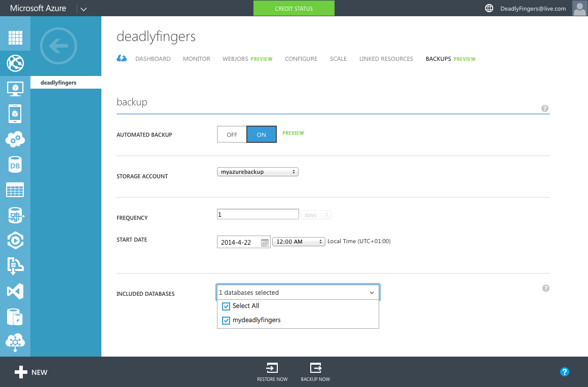Select deadlyfingers in the site list
Screen dimensions: 588x387
(65, 83)
